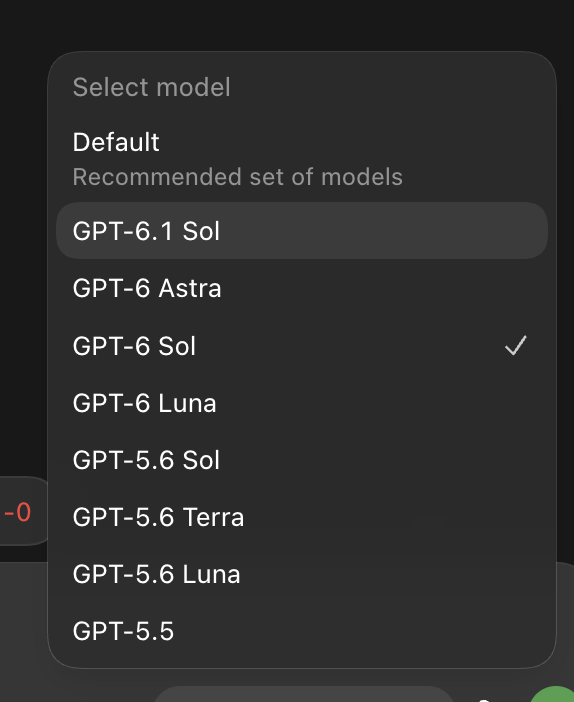Select the GPT-5.6 Luna option
This screenshot has height=702, width=574.
(x=302, y=574)
